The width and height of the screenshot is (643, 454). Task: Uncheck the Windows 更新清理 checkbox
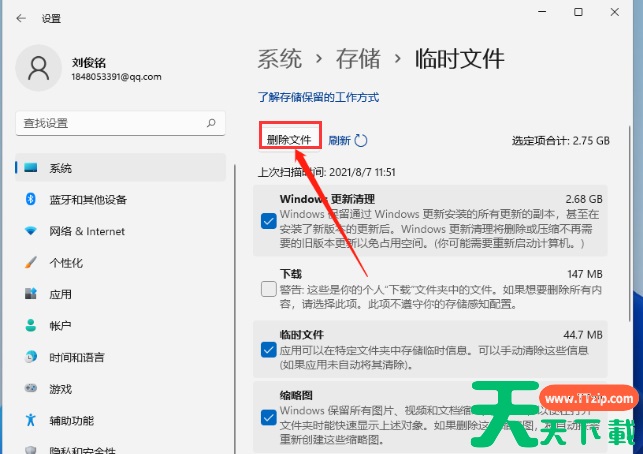268,221
